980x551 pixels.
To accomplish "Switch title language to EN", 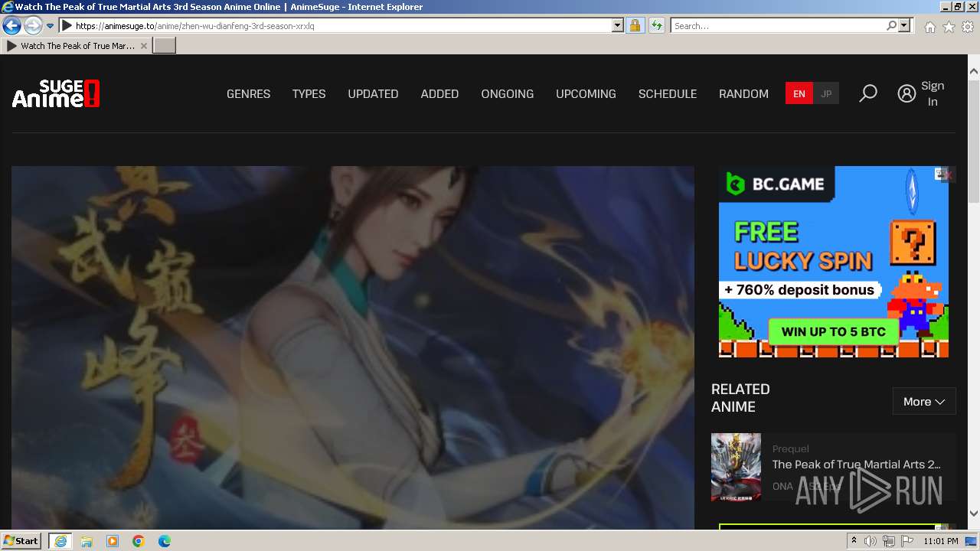I will coord(799,93).
